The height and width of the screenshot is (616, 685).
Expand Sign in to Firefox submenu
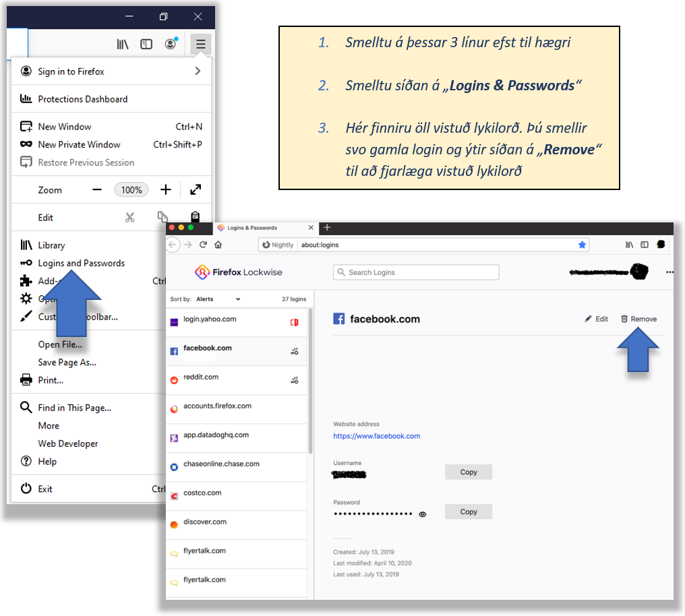[x=197, y=71]
